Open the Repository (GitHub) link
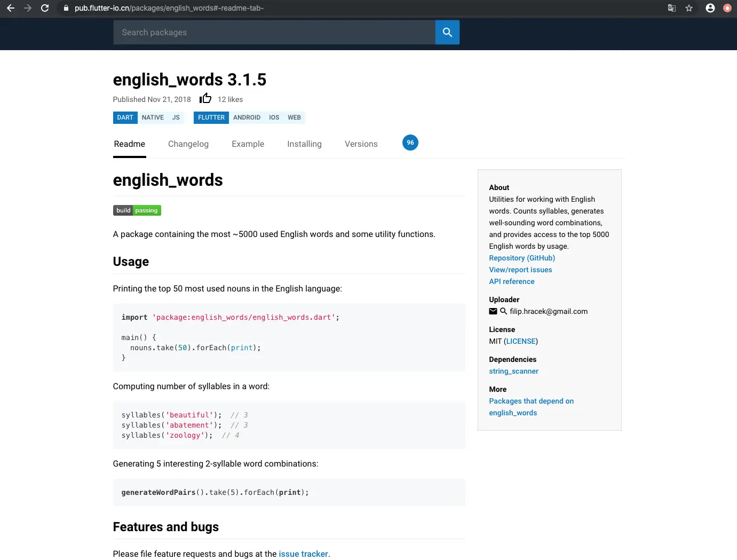Viewport: 737px width, 560px height. (522, 258)
